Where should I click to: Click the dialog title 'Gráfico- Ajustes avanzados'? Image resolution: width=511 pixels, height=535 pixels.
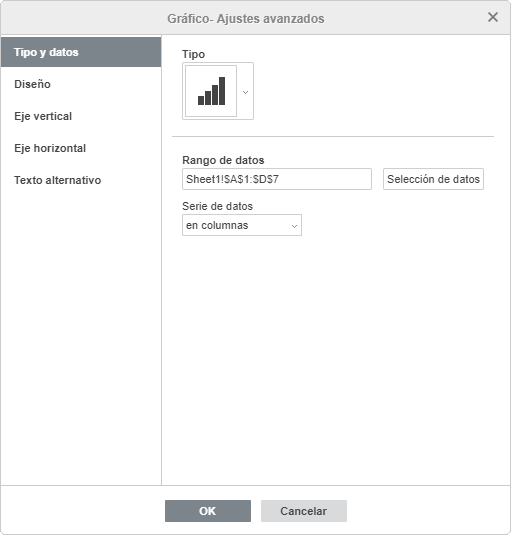pyautogui.click(x=246, y=18)
